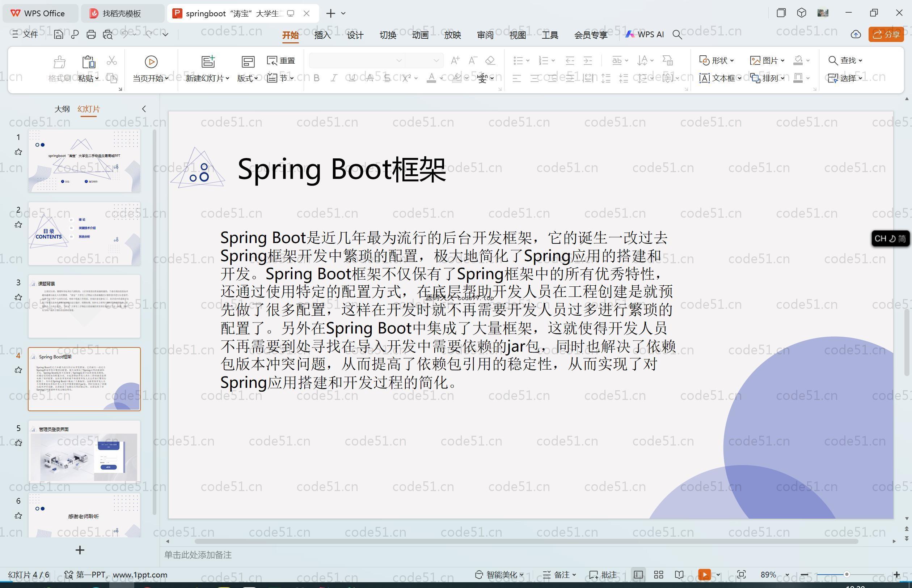Screen dimensions: 912x588
Task: Click the Share (分享) button
Action: pyautogui.click(x=886, y=34)
